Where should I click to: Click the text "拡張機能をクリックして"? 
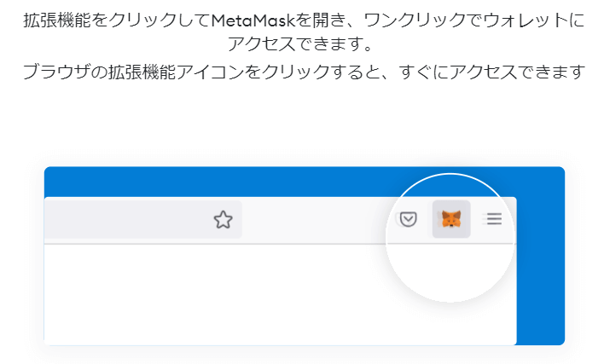click(118, 20)
